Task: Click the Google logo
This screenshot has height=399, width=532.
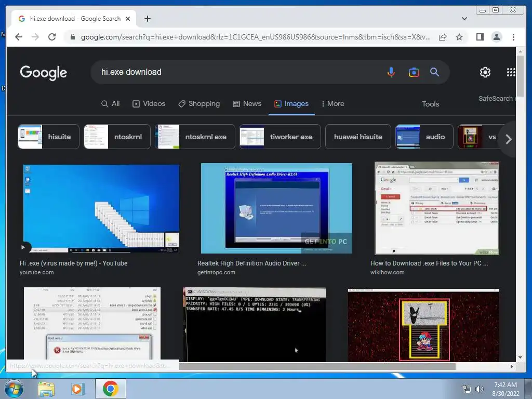Action: tap(44, 72)
